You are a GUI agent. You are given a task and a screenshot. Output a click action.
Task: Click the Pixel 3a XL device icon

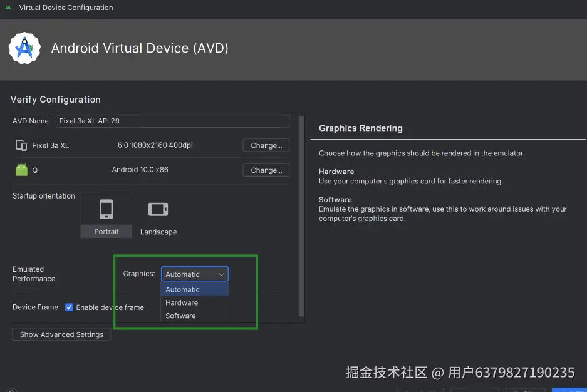tap(21, 145)
